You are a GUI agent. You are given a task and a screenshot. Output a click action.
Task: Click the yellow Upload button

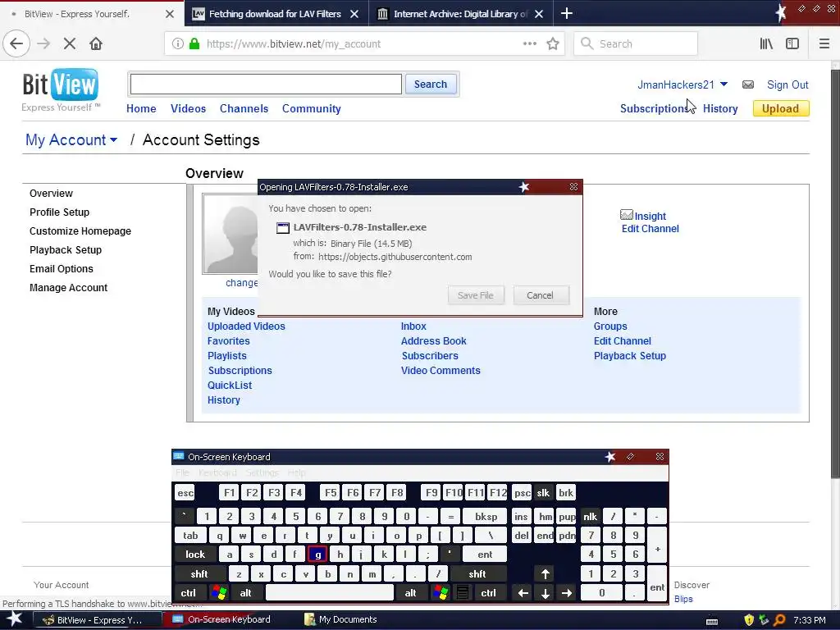coord(780,109)
